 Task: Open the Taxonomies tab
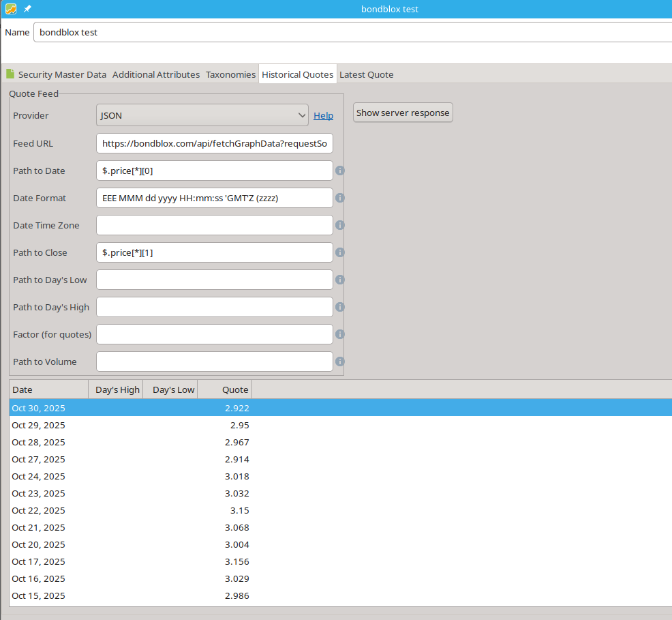pyautogui.click(x=230, y=74)
